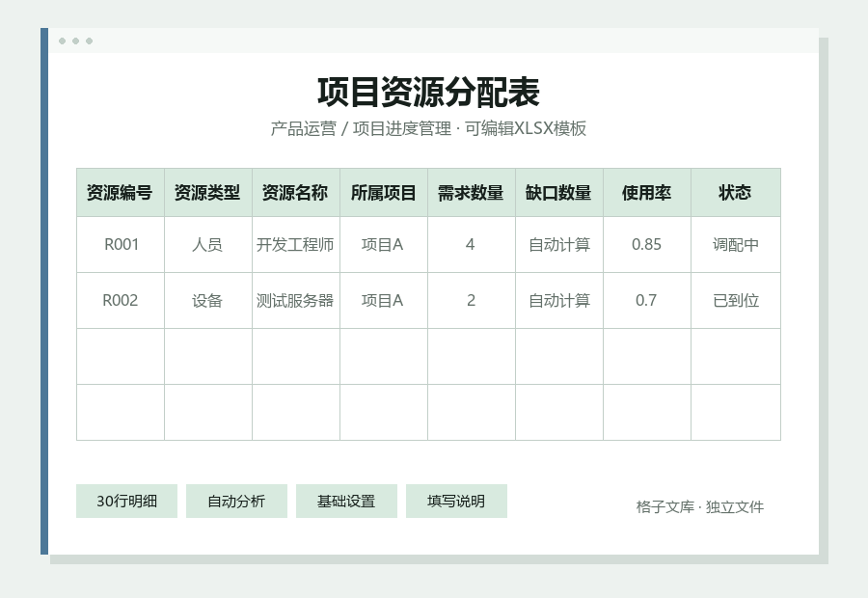
Task: Click the 人员 cell
Action: 208,245
